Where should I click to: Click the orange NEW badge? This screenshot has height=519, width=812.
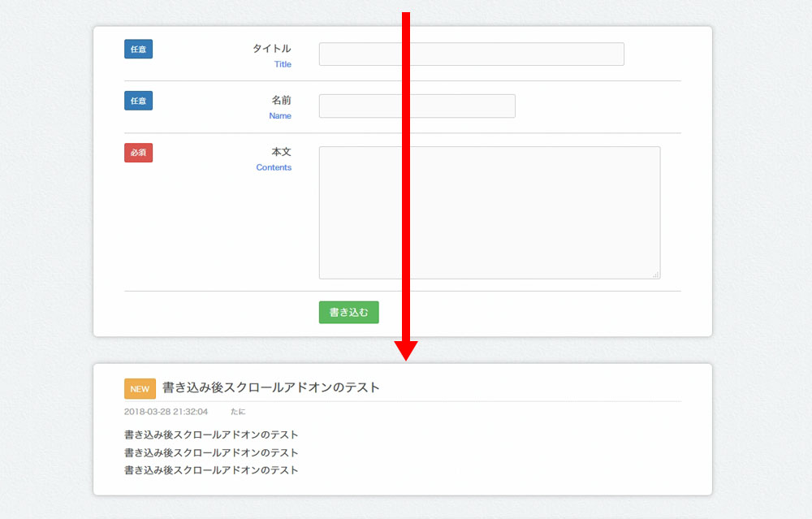(x=140, y=388)
